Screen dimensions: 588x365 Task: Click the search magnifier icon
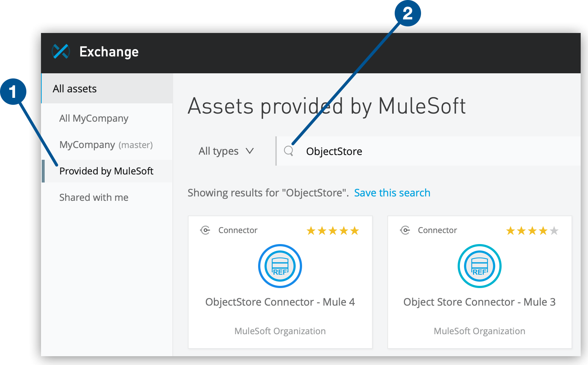289,151
